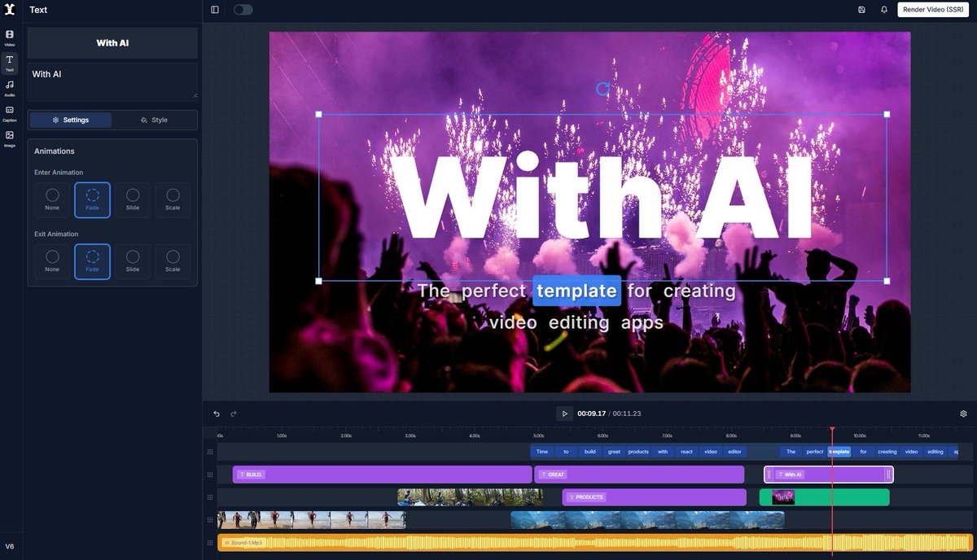This screenshot has height=560, width=977.
Task: Grab the BUILD. track drag handle
Action: 210,475
